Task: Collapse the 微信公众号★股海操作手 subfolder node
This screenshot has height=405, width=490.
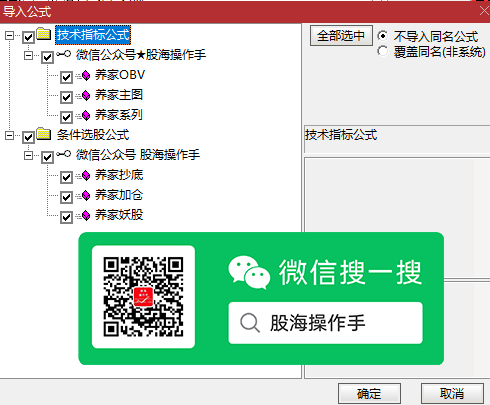Action: point(29,55)
